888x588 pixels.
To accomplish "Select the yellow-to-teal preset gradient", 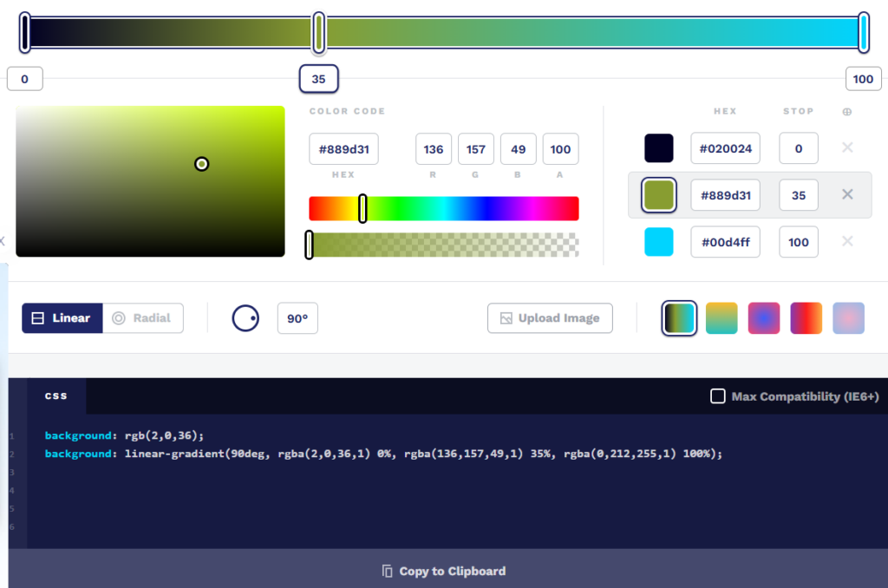I will [x=721, y=318].
